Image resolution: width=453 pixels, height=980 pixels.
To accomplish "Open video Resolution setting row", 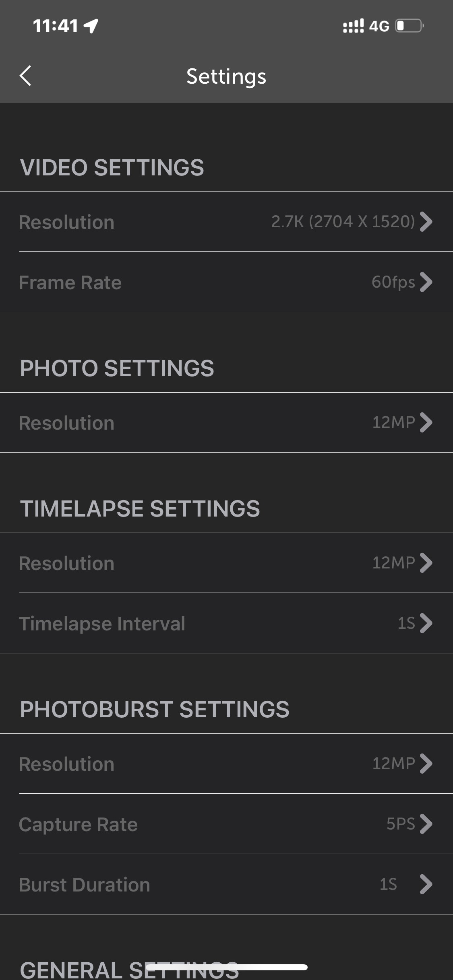I will coord(161,222).
